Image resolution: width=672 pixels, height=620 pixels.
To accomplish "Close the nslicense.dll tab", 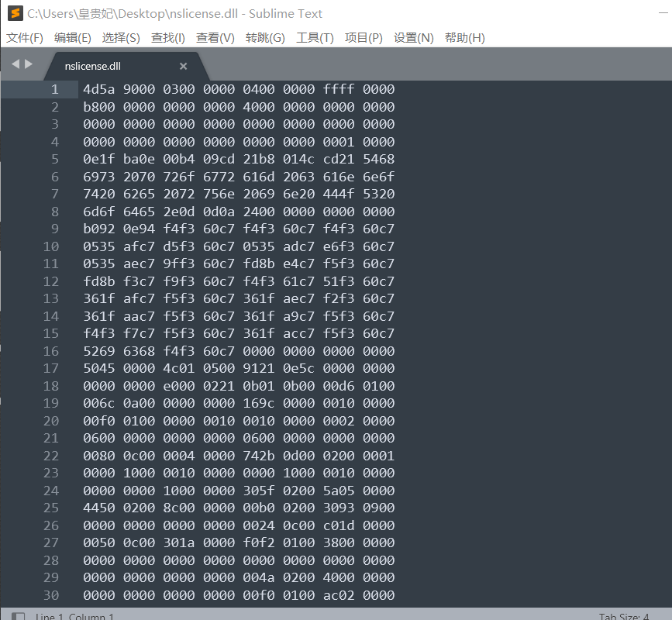I will 184,66.
